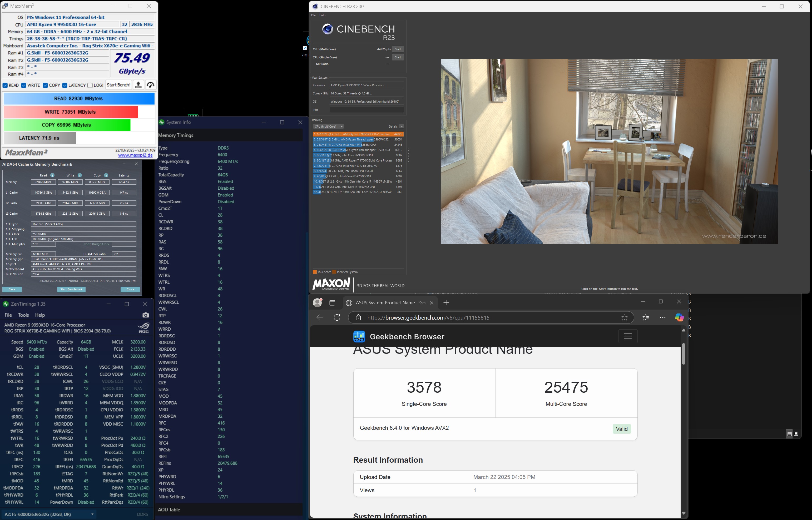Open the Cinebench File menu
This screenshot has height=520, width=812.
pos(313,15)
